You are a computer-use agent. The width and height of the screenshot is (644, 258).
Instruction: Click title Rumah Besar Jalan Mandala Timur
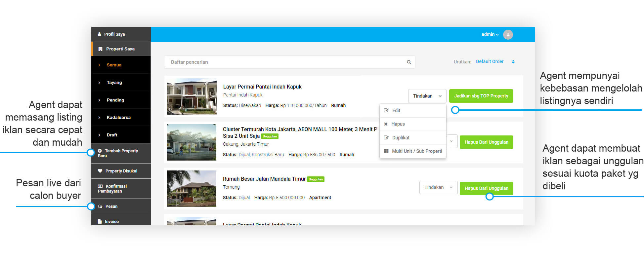[x=264, y=179]
